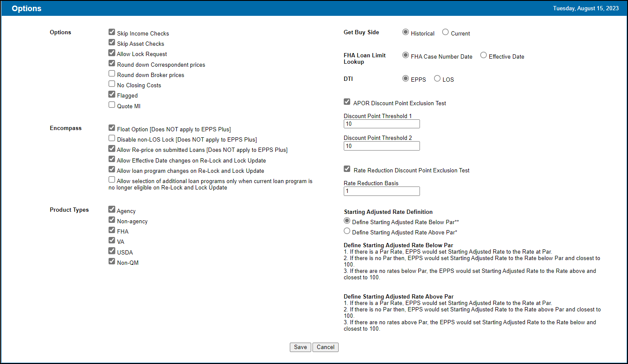The width and height of the screenshot is (628, 364).
Task: Click the DTI label
Action: [x=348, y=79]
